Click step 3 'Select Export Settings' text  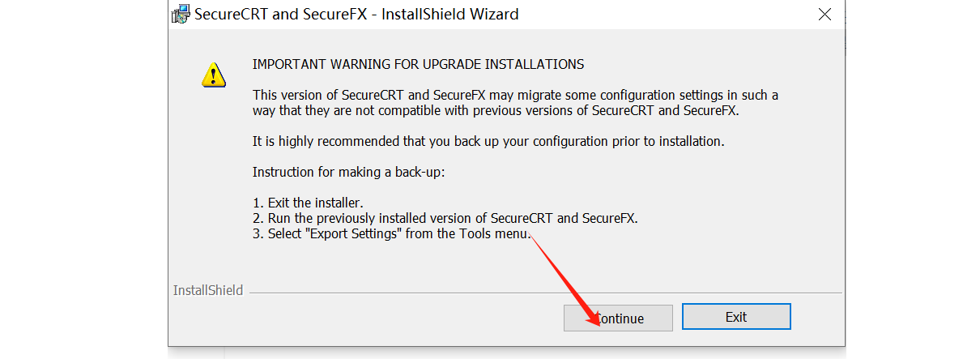coord(391,233)
